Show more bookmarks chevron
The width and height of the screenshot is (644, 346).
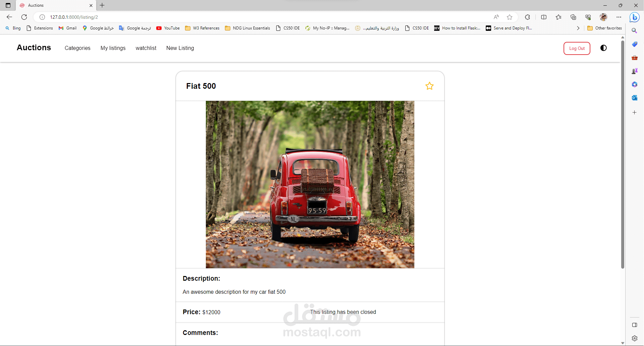[578, 28]
